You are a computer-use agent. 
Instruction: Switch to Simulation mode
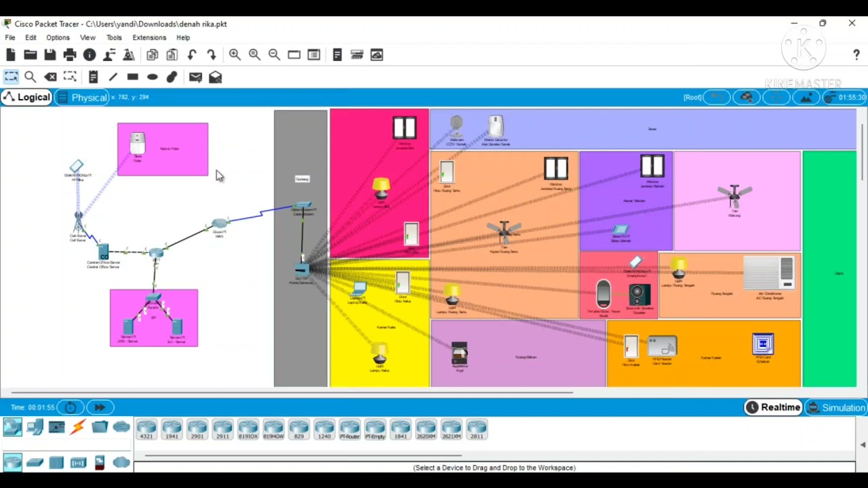coord(836,407)
